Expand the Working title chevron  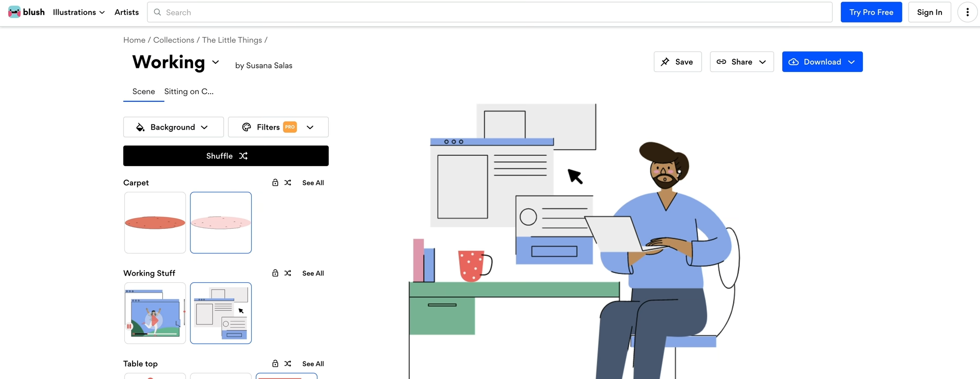coord(216,62)
